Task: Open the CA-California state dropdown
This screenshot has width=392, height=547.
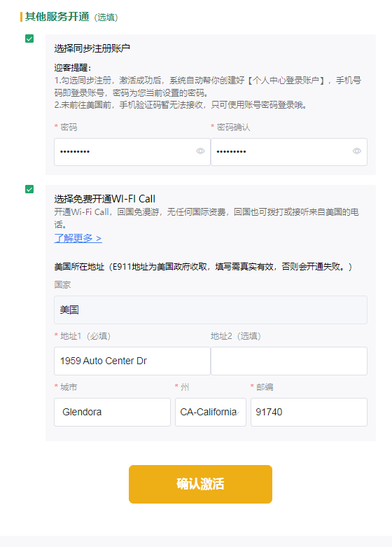Action: click(x=211, y=412)
